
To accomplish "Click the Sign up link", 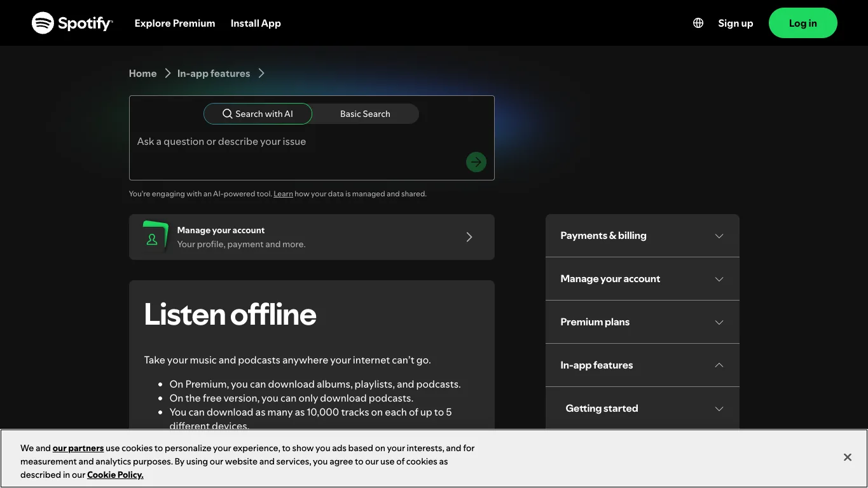I will pyautogui.click(x=736, y=23).
